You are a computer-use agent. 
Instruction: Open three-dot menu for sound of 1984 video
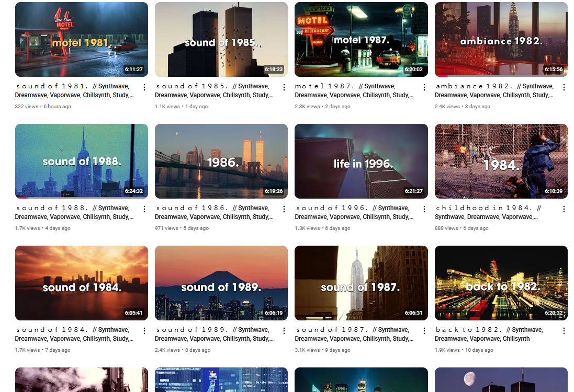[x=144, y=330]
